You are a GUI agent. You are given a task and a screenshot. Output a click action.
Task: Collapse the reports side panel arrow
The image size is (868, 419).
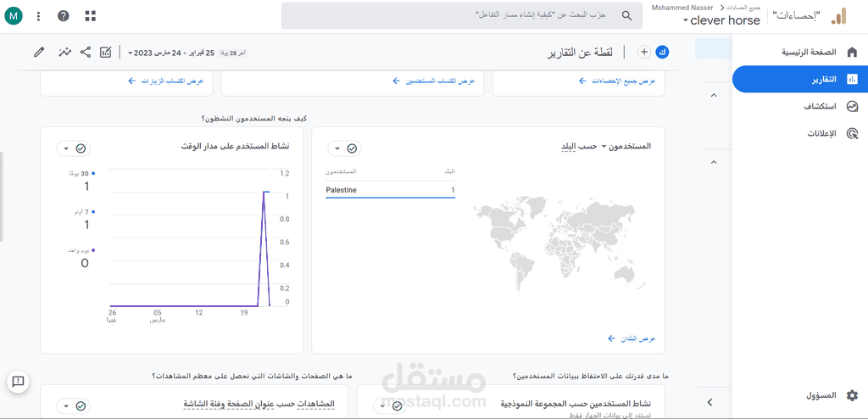pos(711,402)
